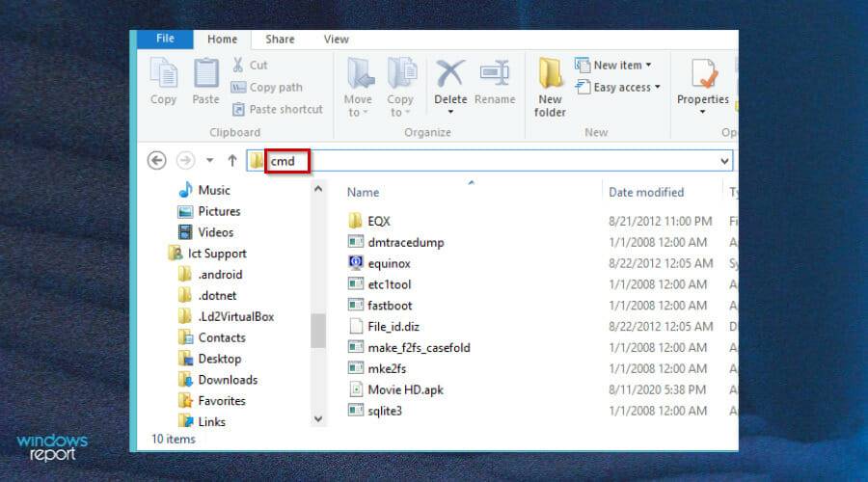Select the File_id.diz file
868x482 pixels.
click(384, 327)
